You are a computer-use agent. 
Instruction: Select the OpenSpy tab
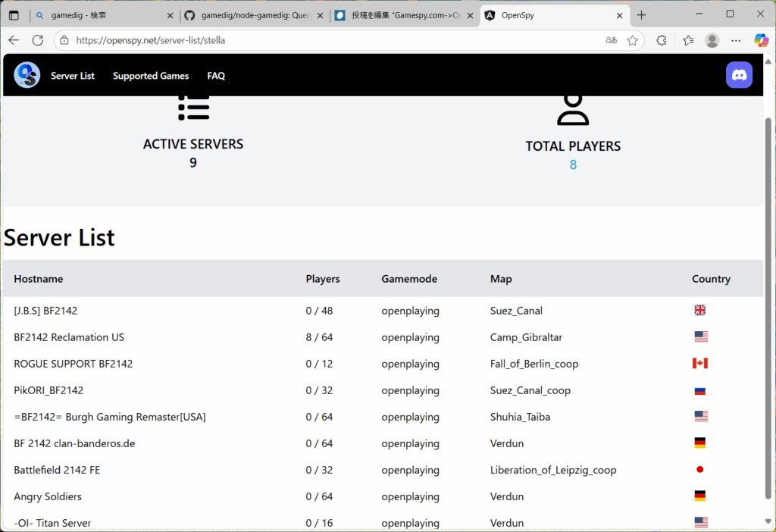555,15
